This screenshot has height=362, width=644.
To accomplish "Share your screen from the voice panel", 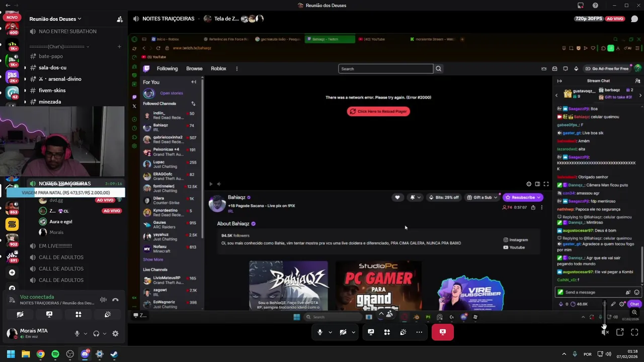I will click(49, 315).
